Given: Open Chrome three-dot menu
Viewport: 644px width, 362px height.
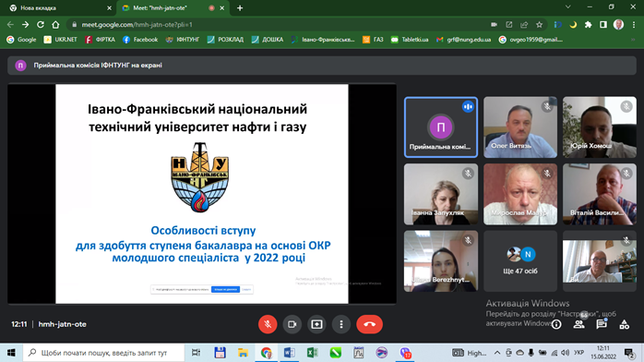Looking at the screenshot, I should 634,25.
